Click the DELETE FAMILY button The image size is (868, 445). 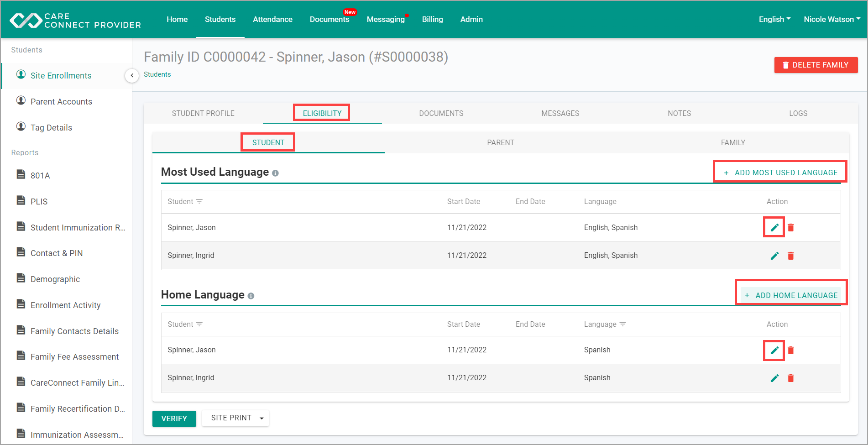click(x=816, y=65)
